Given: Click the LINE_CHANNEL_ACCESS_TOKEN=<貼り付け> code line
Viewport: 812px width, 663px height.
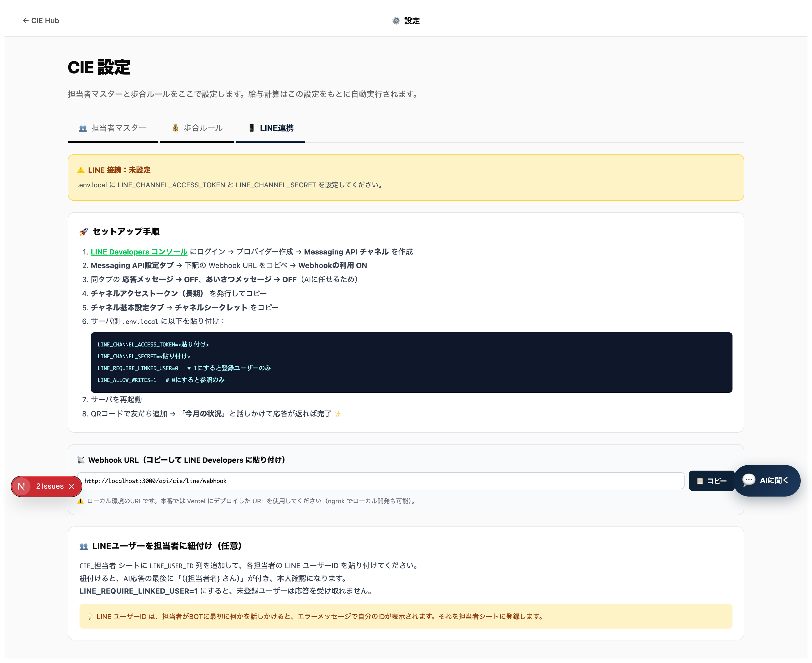Looking at the screenshot, I should [153, 344].
